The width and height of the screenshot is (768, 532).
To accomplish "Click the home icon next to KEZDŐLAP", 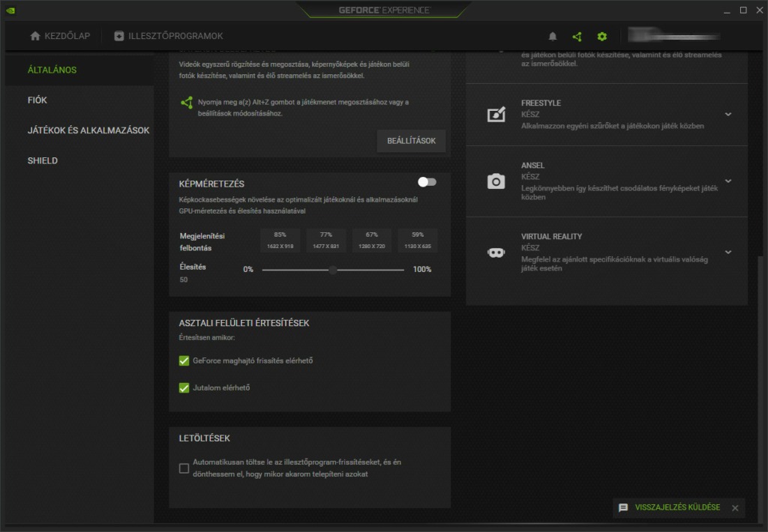I will [34, 36].
